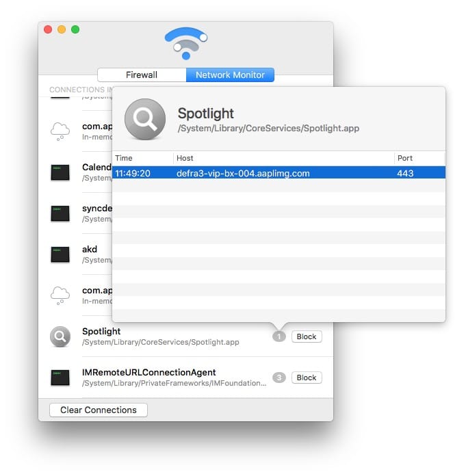Close the window with the red button
Viewport: 466px width, 476px height.
tap(48, 29)
